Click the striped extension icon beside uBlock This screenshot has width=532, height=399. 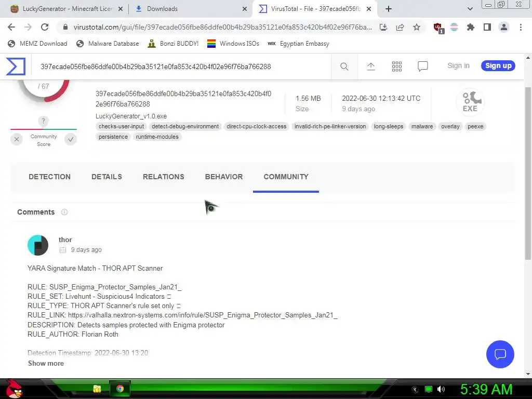[454, 27]
